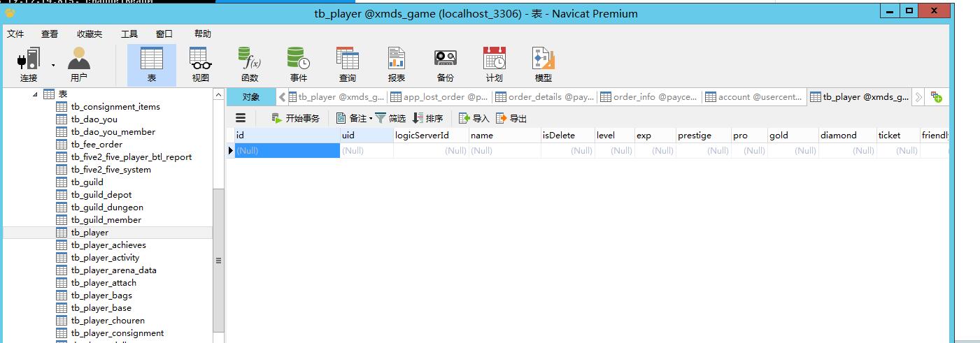Open the 用户 (User) panel
The image size is (980, 343).
pyautogui.click(x=78, y=64)
